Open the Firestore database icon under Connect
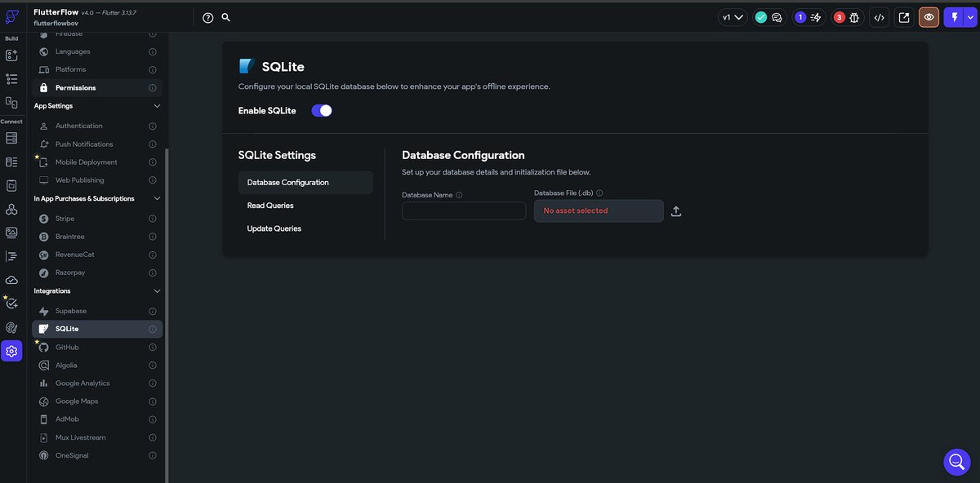This screenshot has width=980, height=483. click(11, 138)
